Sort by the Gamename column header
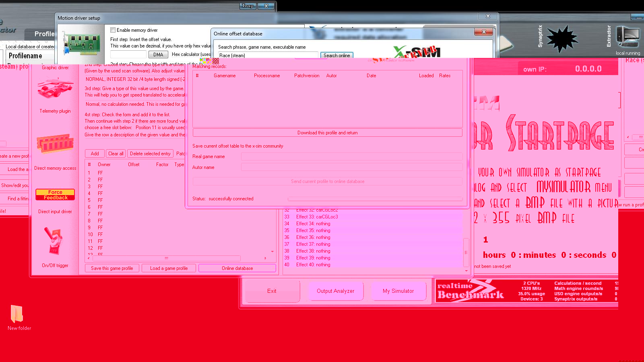This screenshot has height=362, width=644. [x=225, y=76]
